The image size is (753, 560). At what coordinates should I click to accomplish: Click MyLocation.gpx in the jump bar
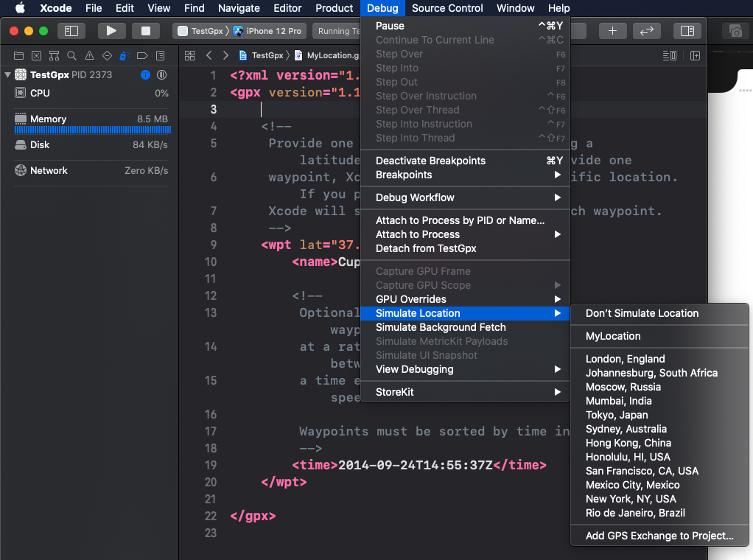pos(327,56)
